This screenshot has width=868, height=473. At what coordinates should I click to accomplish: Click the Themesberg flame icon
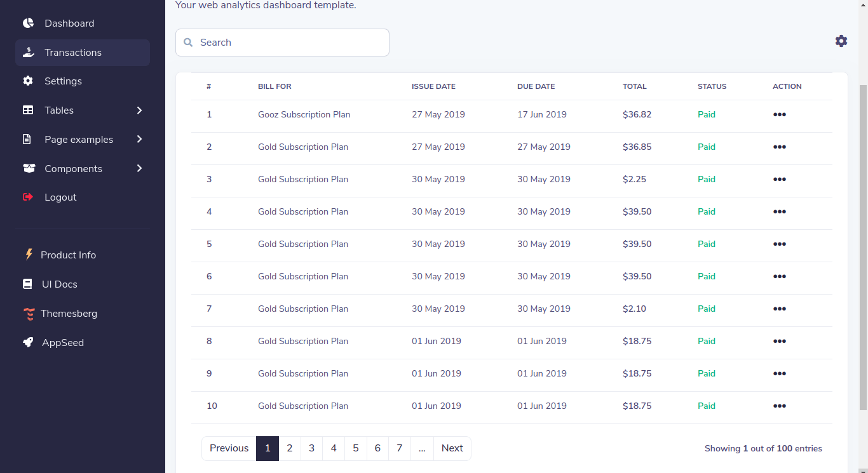pyautogui.click(x=28, y=313)
